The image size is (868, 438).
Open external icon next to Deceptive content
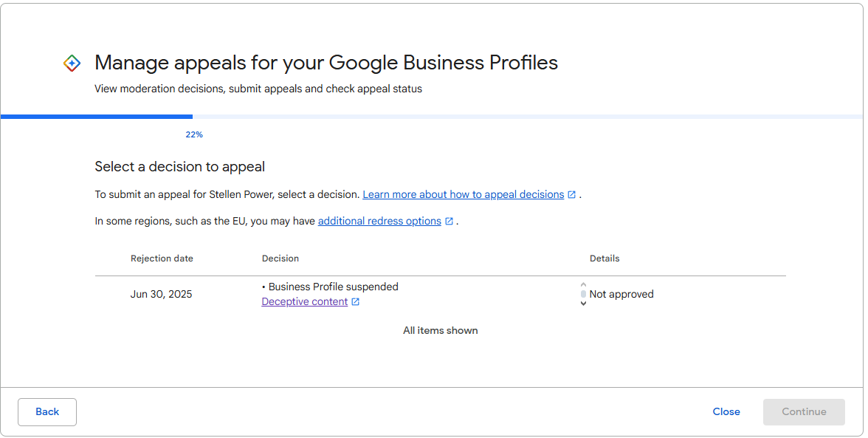click(355, 302)
